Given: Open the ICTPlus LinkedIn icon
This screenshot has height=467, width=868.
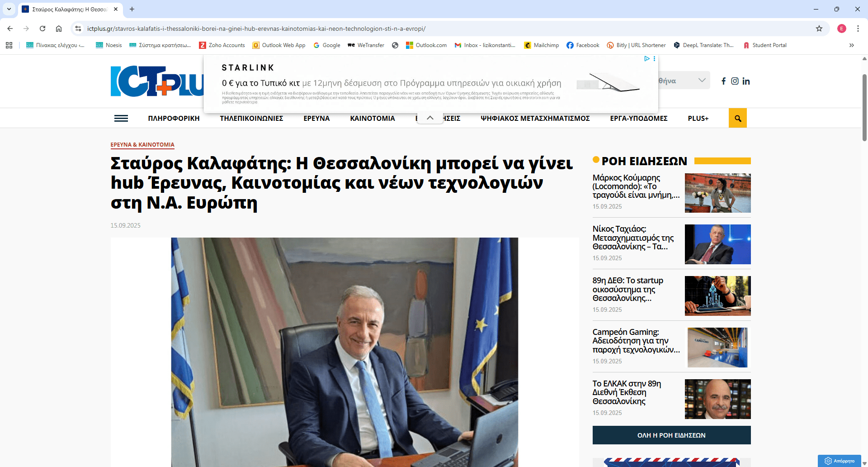Looking at the screenshot, I should click(746, 81).
